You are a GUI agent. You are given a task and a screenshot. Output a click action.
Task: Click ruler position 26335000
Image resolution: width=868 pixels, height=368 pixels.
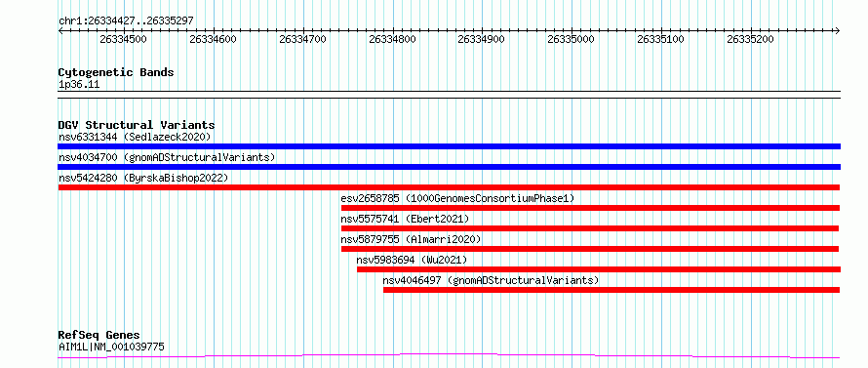click(x=572, y=39)
